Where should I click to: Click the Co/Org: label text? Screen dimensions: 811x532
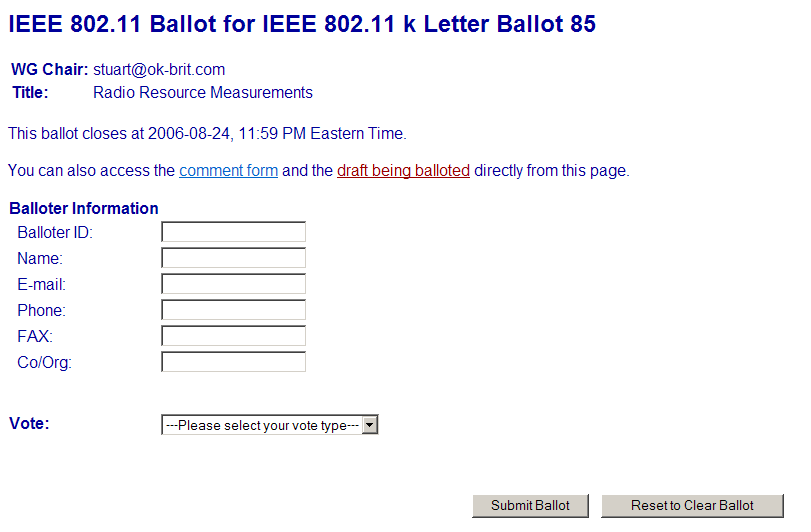[x=45, y=362]
